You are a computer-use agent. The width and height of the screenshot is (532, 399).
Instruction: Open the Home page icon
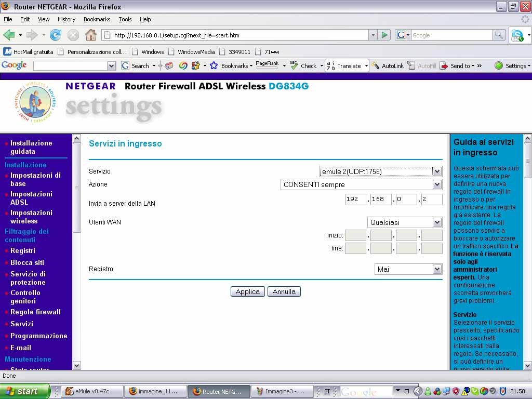pyautogui.click(x=90, y=35)
